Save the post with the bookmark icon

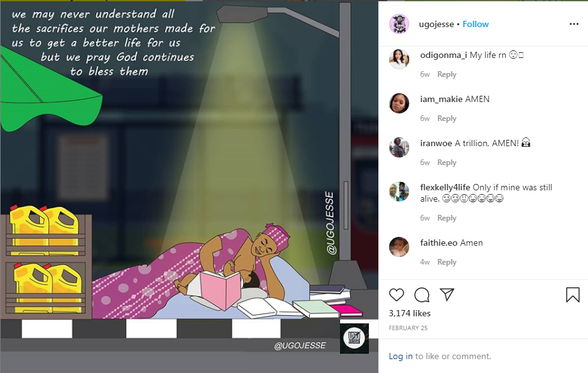pyautogui.click(x=573, y=295)
